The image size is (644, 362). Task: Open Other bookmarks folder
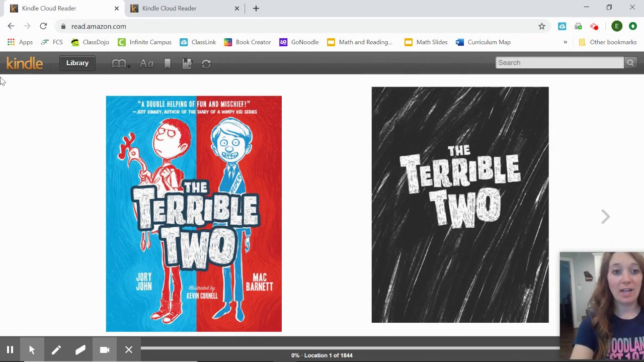[608, 42]
